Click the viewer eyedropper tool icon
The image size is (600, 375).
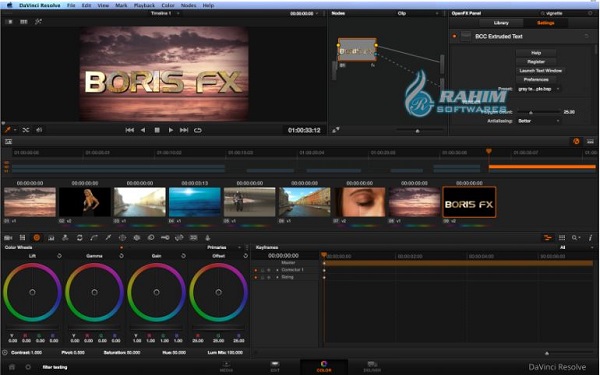click(7, 130)
